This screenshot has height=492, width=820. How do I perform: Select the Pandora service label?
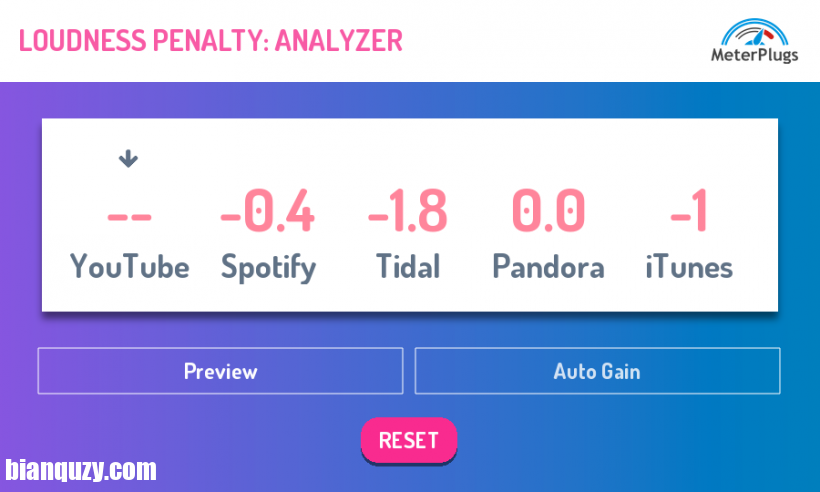click(x=549, y=267)
